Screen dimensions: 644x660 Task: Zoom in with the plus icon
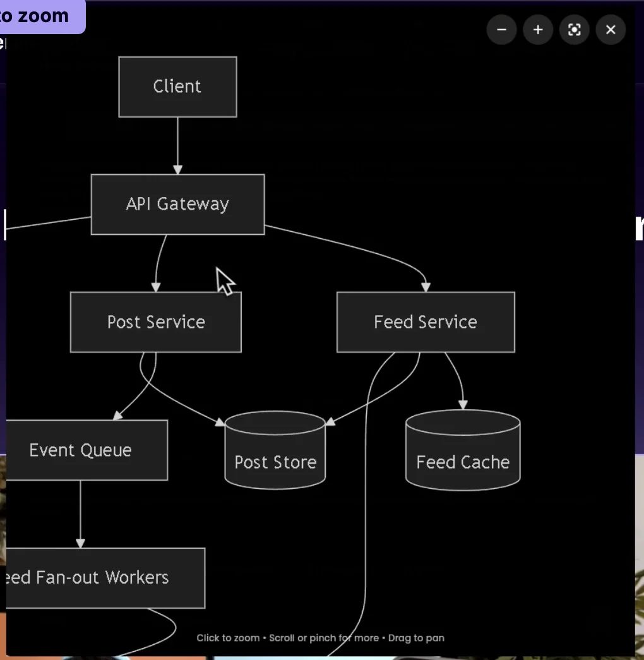point(537,30)
